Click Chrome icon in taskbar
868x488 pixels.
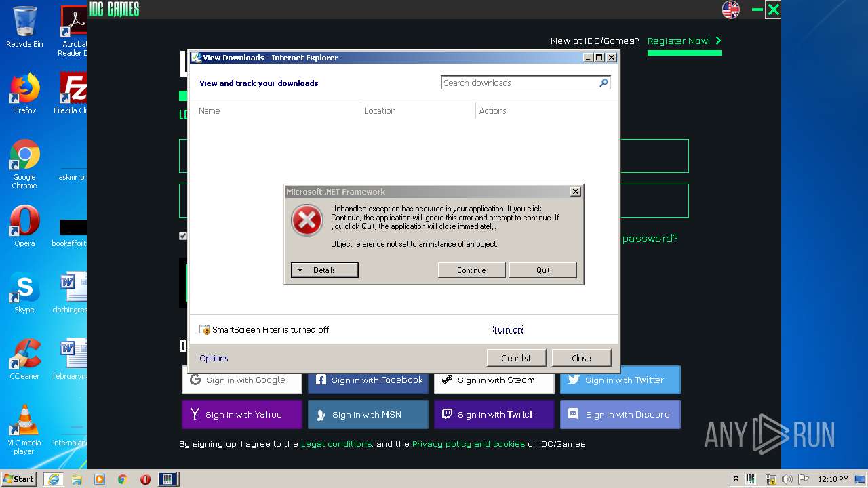pos(123,479)
